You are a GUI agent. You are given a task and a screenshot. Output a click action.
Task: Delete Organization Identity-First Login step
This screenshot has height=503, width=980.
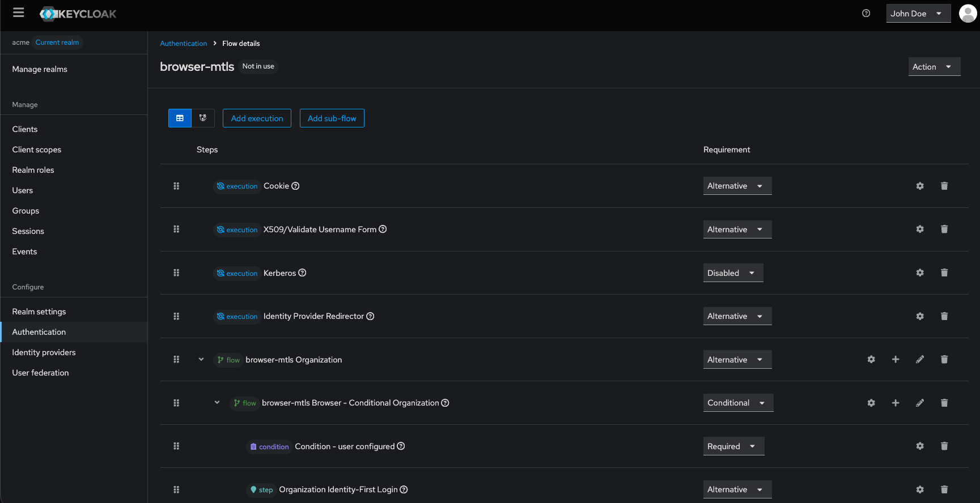point(944,489)
